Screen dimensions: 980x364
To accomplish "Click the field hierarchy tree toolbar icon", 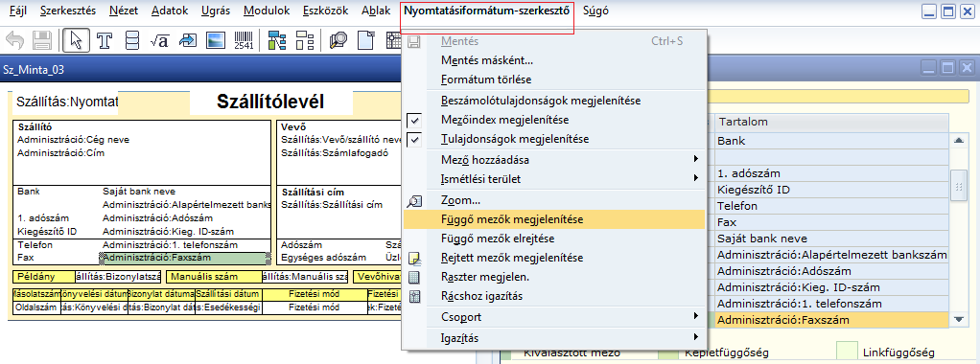I will (277, 40).
